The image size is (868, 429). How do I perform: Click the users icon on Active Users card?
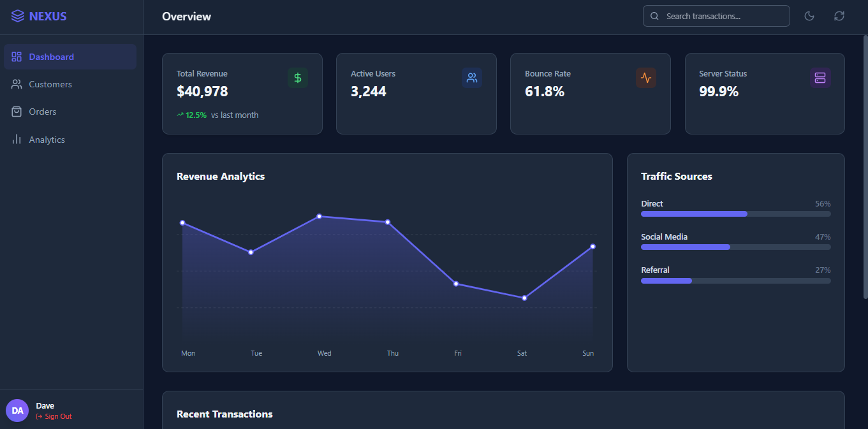tap(471, 77)
